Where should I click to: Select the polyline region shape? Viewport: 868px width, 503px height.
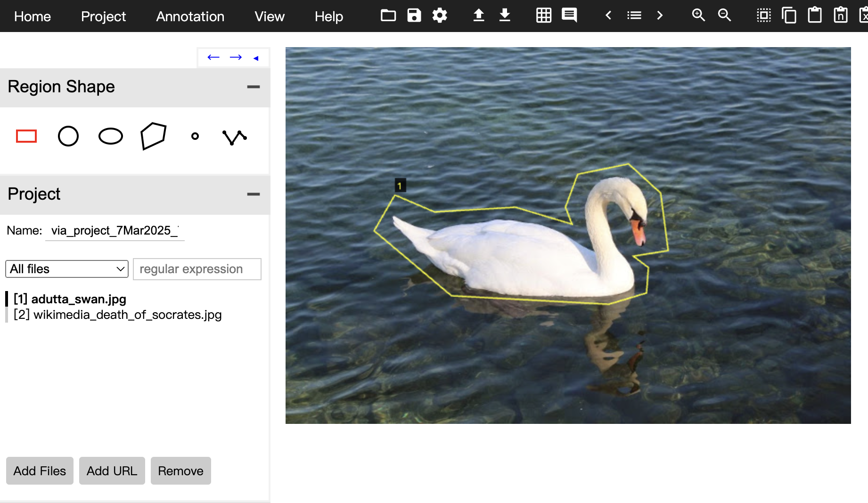235,137
